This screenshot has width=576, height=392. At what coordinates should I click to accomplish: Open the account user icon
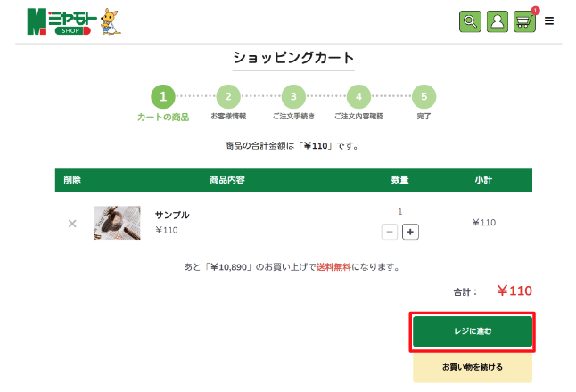[498, 21]
